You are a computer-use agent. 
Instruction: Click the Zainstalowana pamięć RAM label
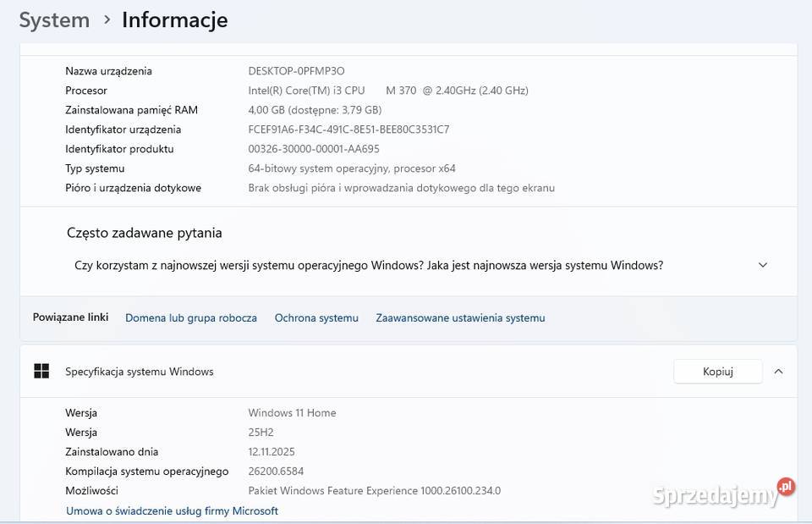tap(132, 110)
